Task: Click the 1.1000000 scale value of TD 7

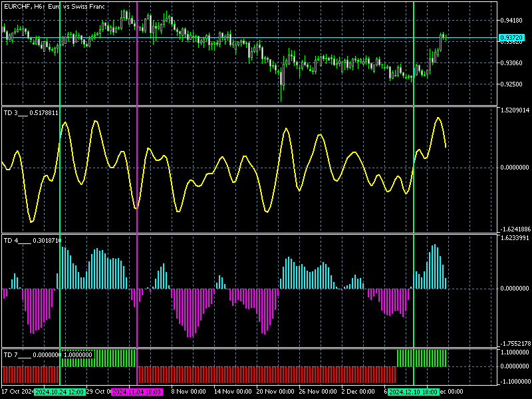Action: pyautogui.click(x=515, y=352)
